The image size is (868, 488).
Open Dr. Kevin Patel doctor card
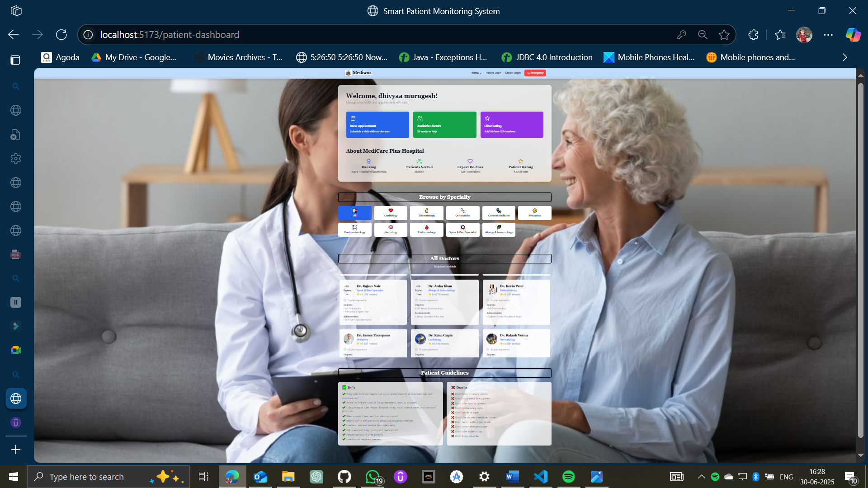pos(516,301)
